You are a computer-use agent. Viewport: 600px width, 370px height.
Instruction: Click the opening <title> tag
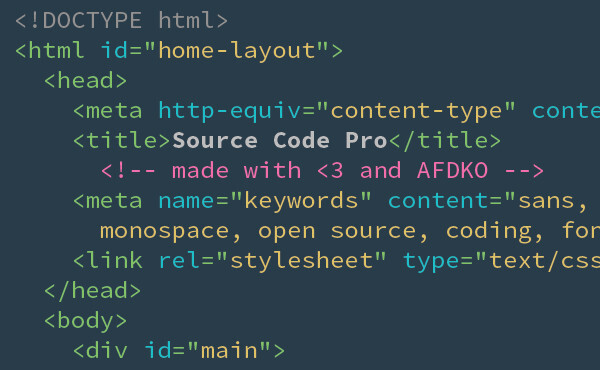tap(122, 140)
